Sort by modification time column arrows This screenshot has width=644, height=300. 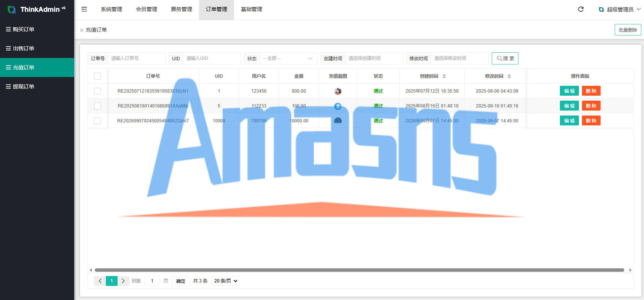(509, 76)
